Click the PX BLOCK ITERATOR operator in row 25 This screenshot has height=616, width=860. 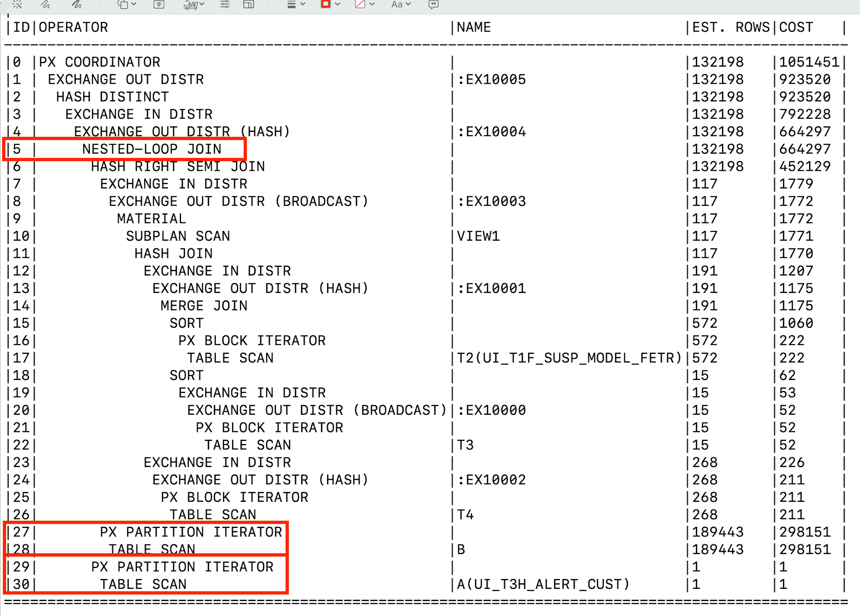point(234,497)
